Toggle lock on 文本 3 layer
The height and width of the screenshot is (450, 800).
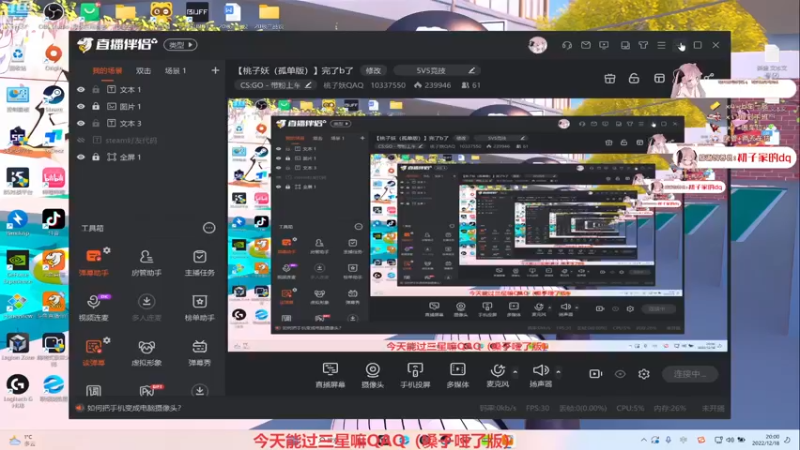96,123
